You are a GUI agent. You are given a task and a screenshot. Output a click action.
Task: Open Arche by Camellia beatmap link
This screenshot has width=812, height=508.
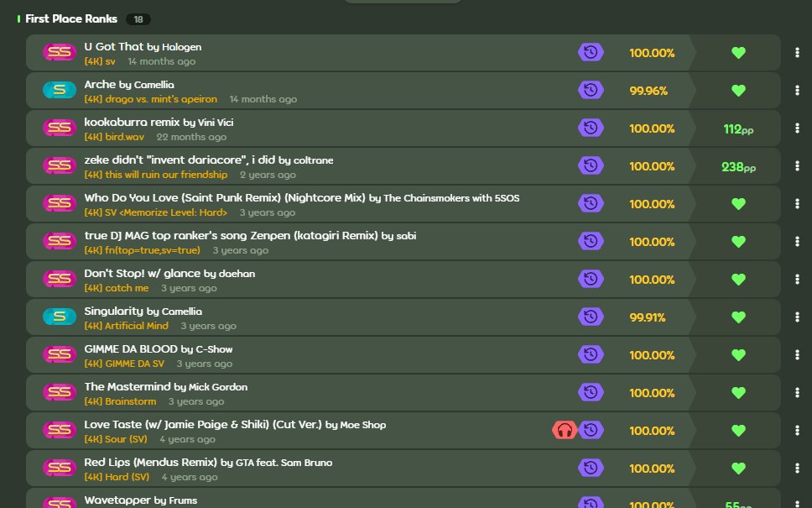(129, 85)
